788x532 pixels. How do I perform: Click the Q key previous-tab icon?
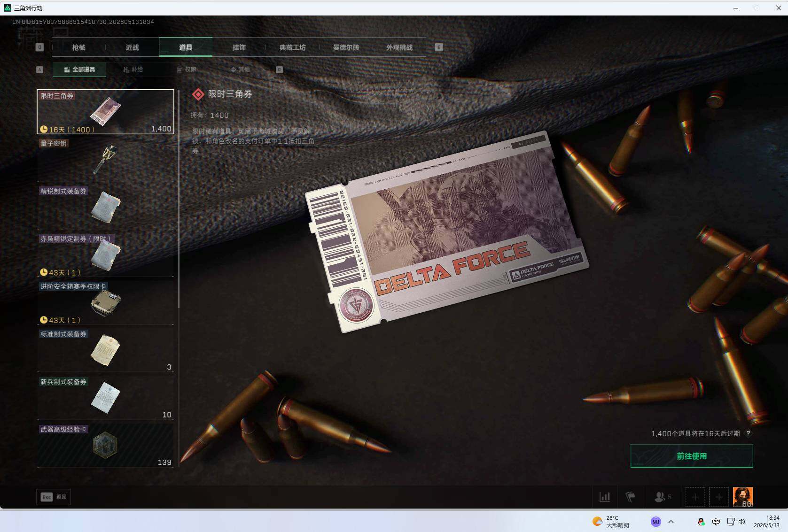[39, 47]
